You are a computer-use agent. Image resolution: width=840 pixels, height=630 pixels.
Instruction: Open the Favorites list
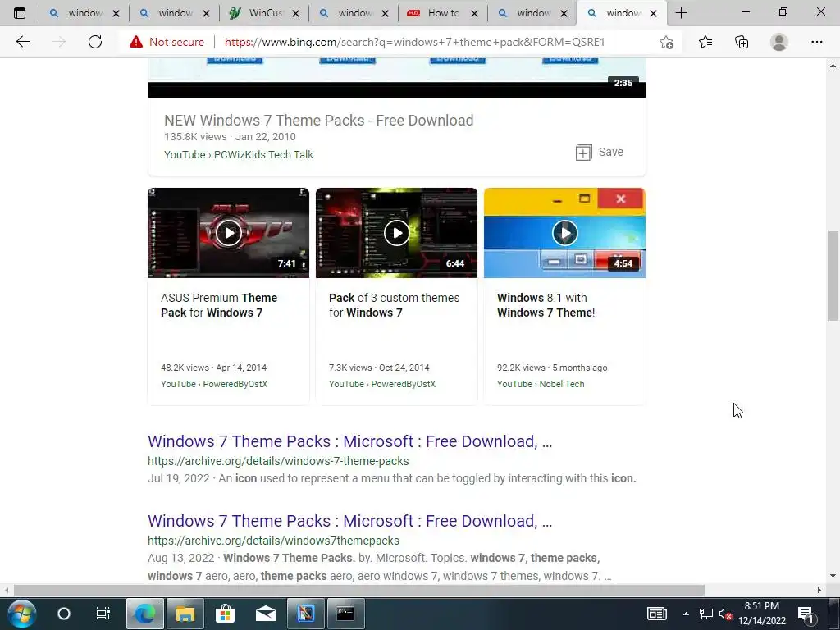705,42
